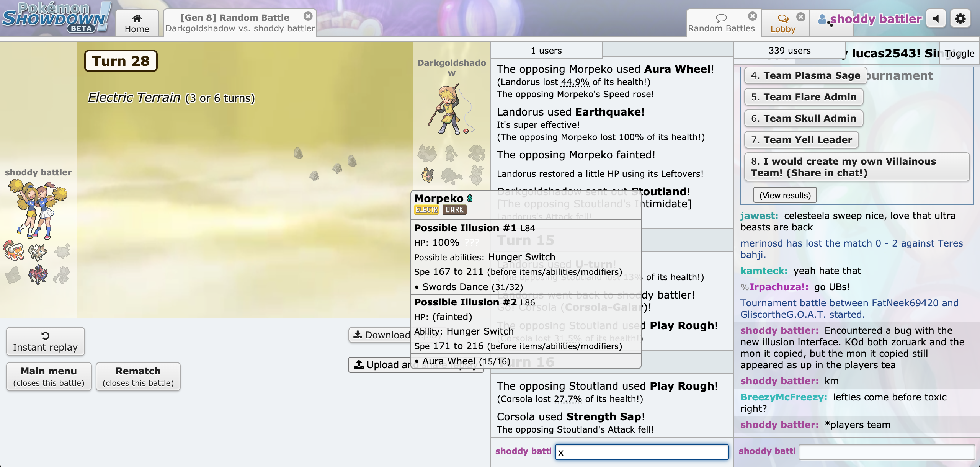Image resolution: width=980 pixels, height=467 pixels.
Task: Open the Lobby 339 users list
Action: click(789, 51)
